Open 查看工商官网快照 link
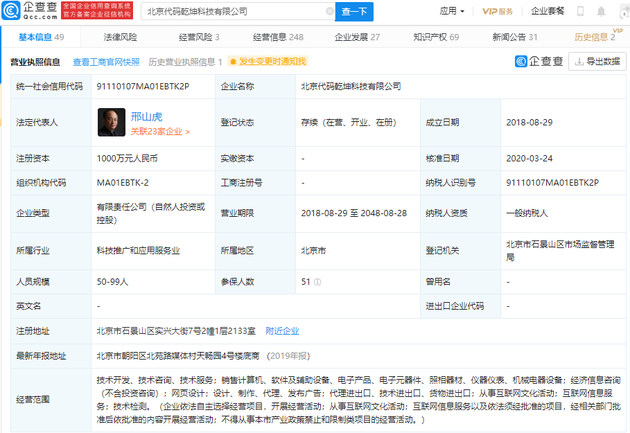Image resolution: width=630 pixels, height=433 pixels. [x=106, y=62]
